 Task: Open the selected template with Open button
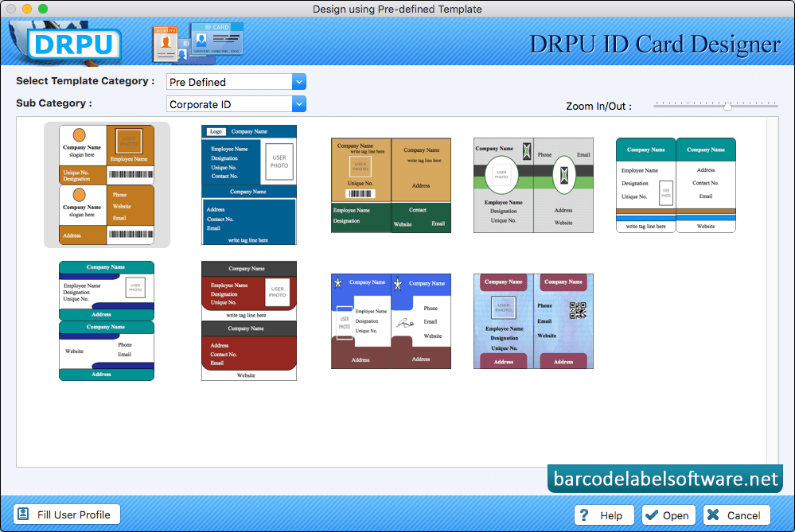coord(668,515)
